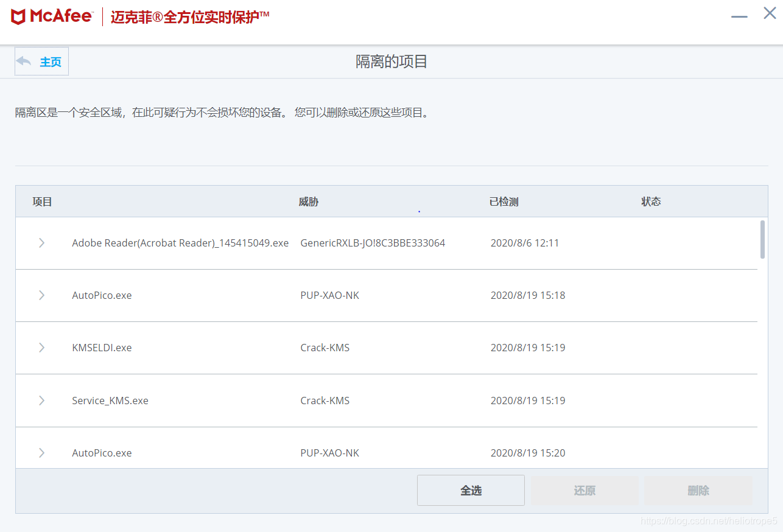Select Adobe Reader(Acrobat Reader)_145415049.exe file name

coord(180,243)
